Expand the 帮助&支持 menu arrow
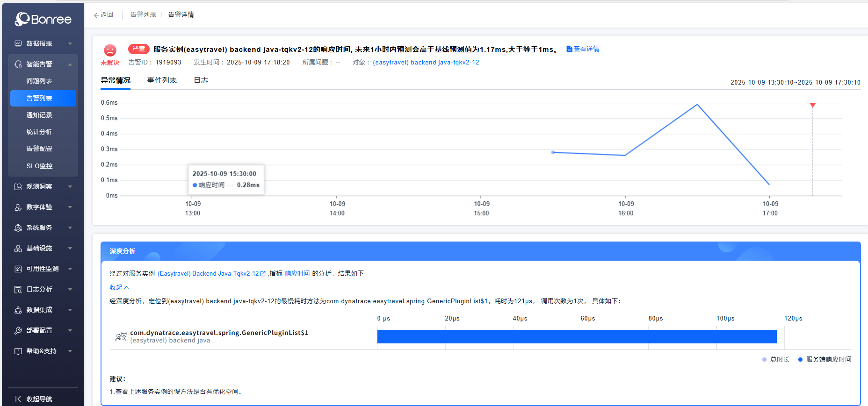The image size is (868, 406). coord(70,351)
